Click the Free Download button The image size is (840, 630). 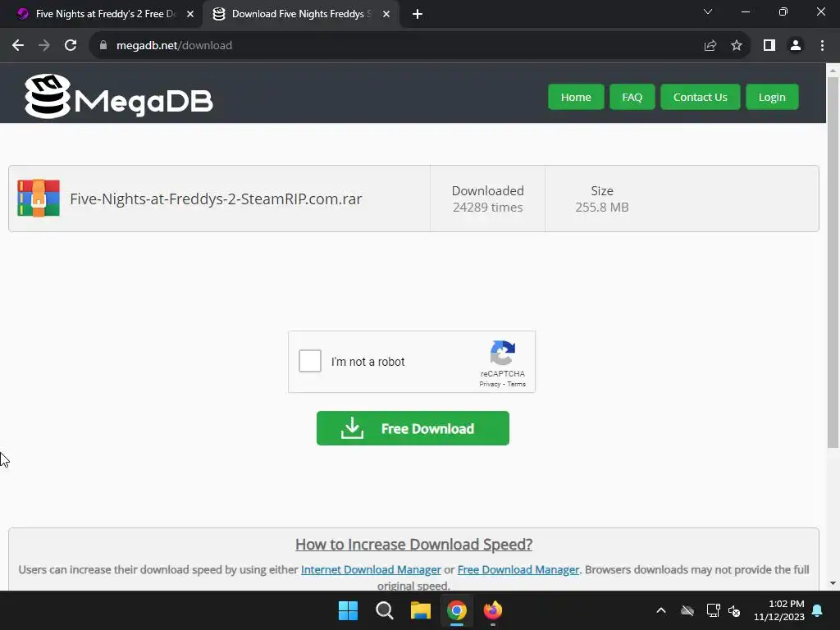click(x=413, y=428)
